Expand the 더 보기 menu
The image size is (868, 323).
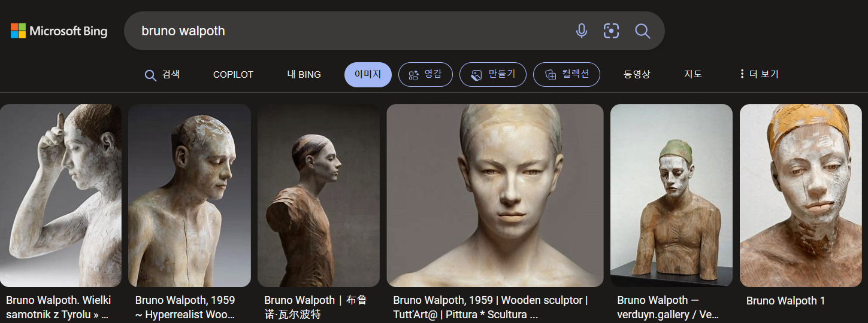click(x=759, y=75)
